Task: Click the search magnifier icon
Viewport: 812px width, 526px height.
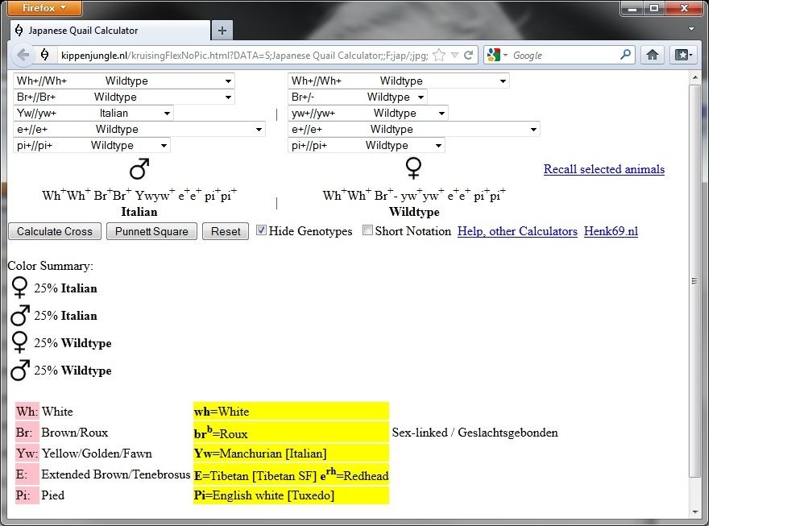Action: [626, 56]
